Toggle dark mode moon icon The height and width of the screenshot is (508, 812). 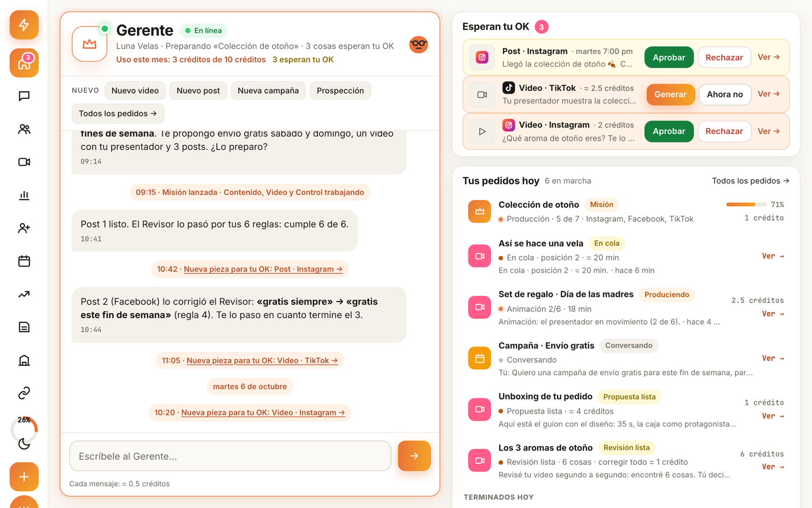(x=24, y=444)
